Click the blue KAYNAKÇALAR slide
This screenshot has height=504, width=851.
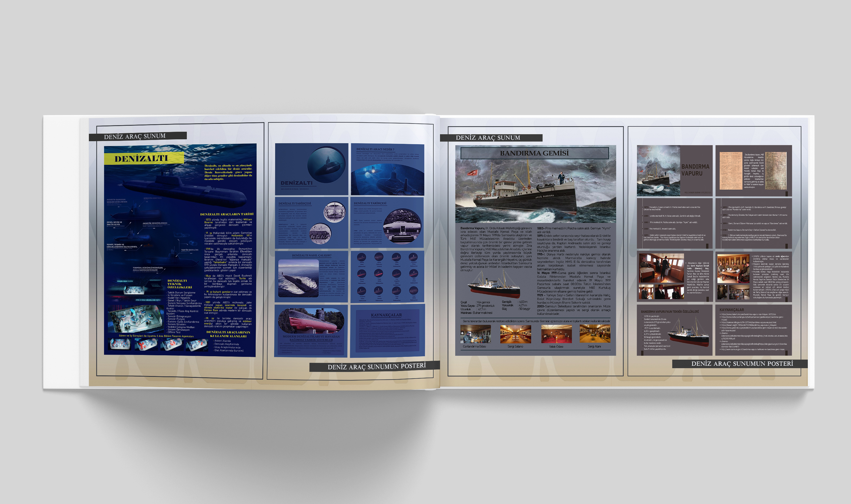tap(387, 330)
